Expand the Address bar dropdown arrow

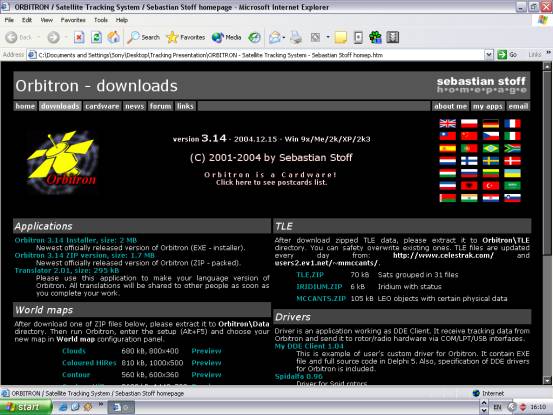click(489, 55)
